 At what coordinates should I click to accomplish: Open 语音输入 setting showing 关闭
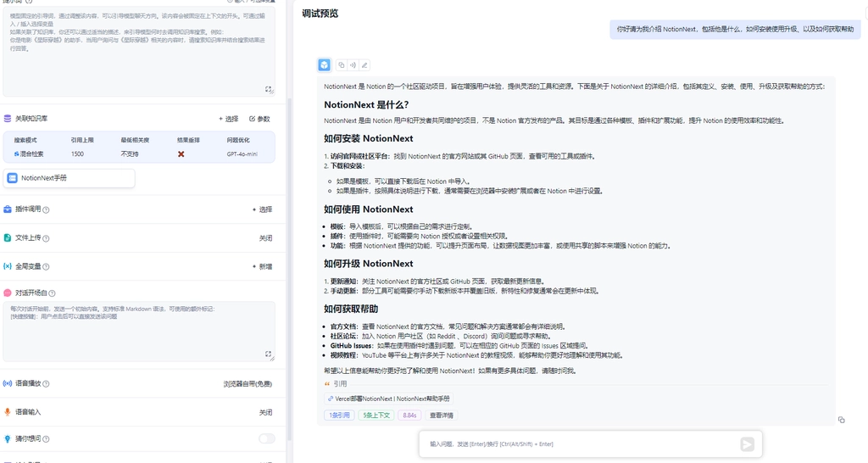[265, 413]
